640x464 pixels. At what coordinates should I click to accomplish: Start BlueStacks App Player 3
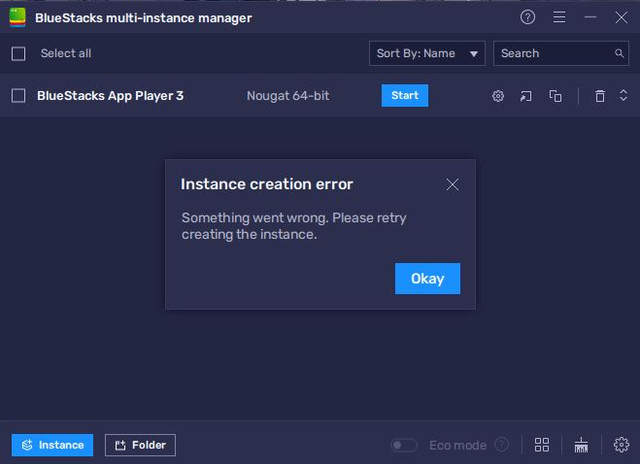coord(404,95)
